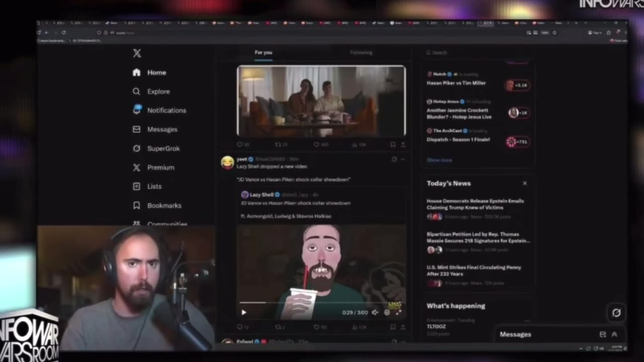Open video settings gear
Image resolution: width=644 pixels, height=362 pixels.
387,312
